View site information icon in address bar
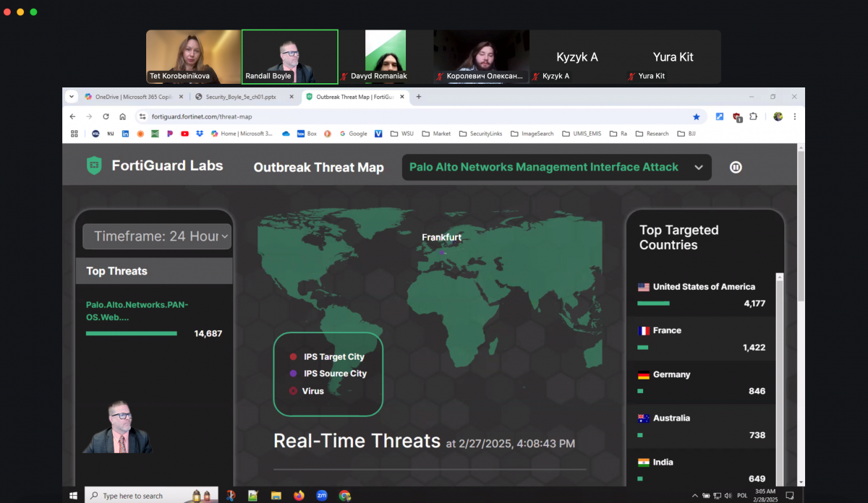 point(142,116)
